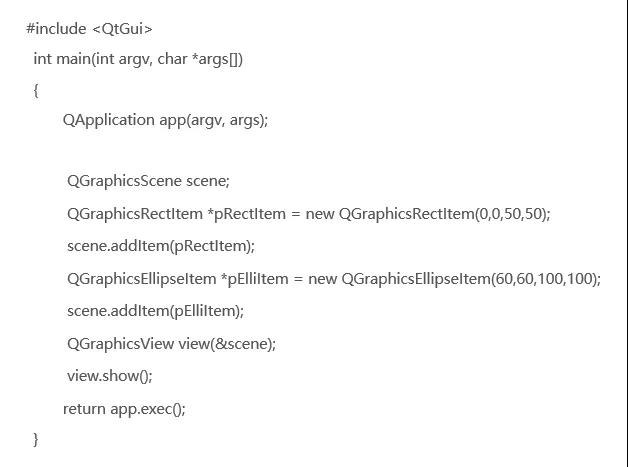Click the char *args[] parameter
Viewport: 628px width, 467px height.
point(199,59)
